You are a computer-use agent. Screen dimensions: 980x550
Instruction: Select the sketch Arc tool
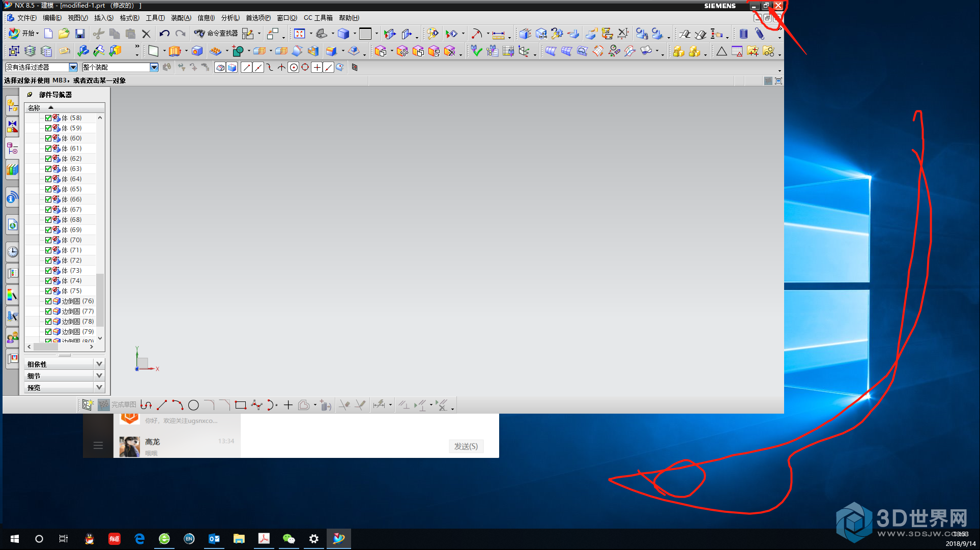(x=177, y=405)
